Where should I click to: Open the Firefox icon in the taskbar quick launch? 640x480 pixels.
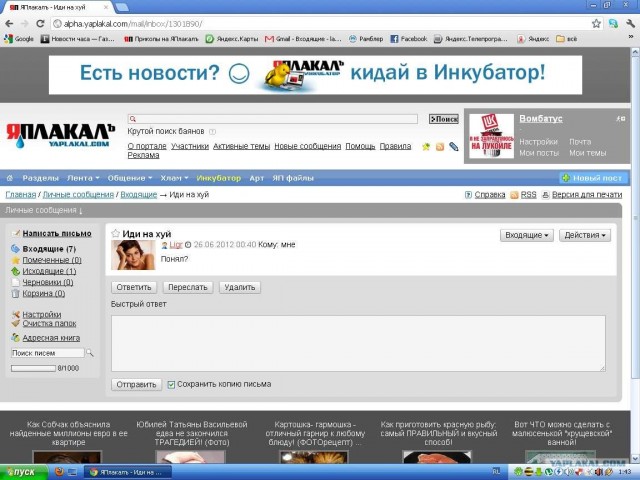[60, 472]
